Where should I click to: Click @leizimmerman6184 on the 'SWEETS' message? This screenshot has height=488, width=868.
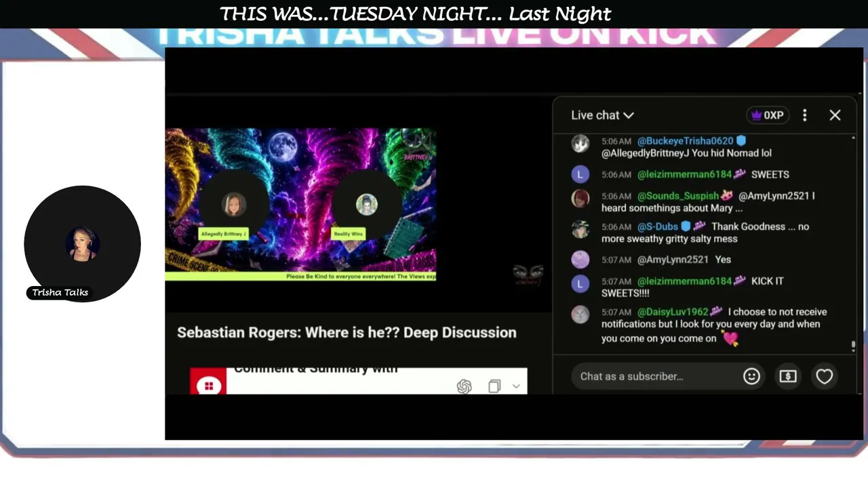point(684,174)
